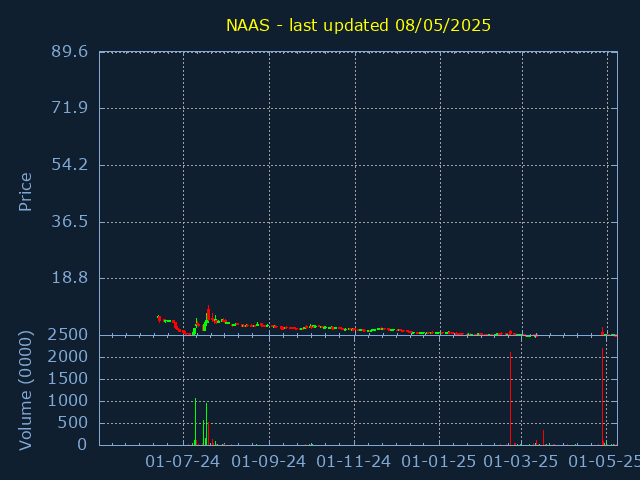Click the Volume (0000) axis label
Viewport: 640px width, 480px height.
tap(25, 391)
